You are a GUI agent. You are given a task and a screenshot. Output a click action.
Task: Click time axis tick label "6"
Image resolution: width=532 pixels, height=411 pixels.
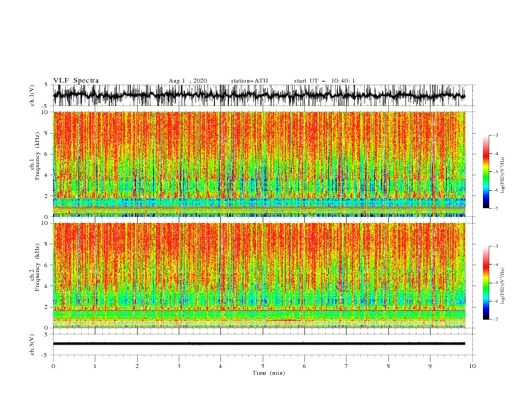(304, 366)
